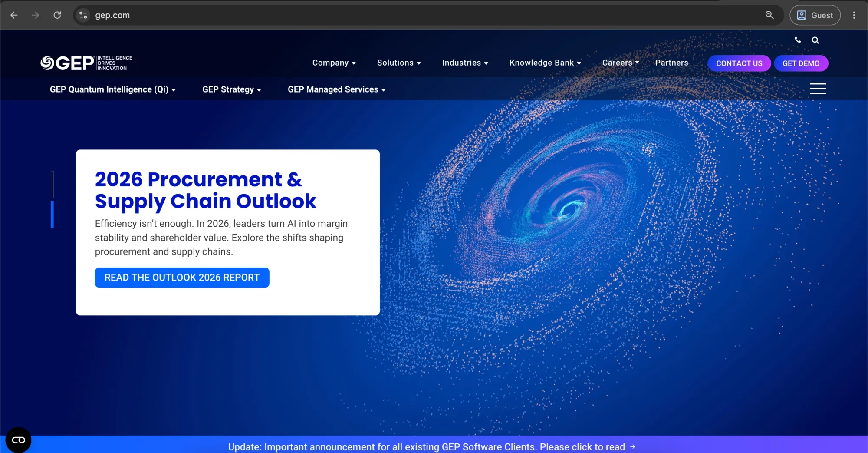Expand the Knowledge Bank dropdown
The height and width of the screenshot is (453, 868).
click(x=545, y=63)
